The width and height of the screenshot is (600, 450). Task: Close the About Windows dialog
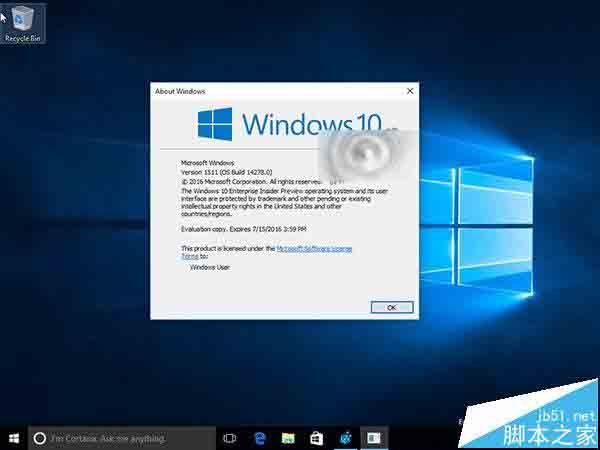(410, 91)
